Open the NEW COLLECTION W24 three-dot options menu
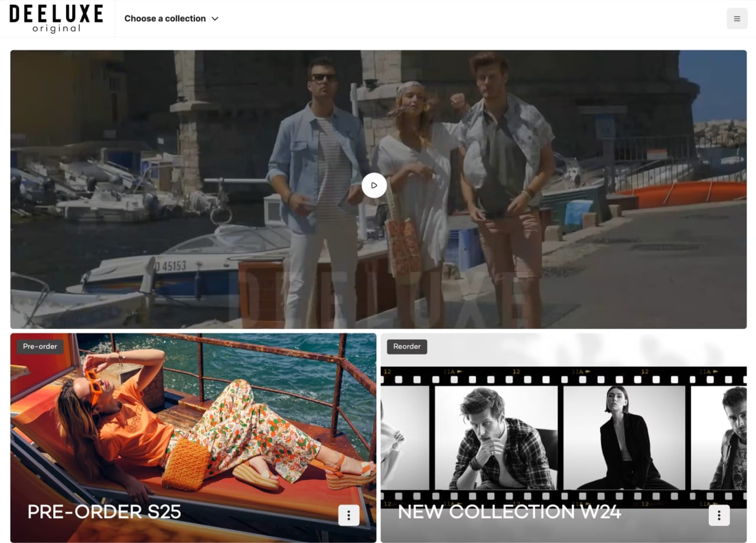Screen dimensions: 756x543 point(719,515)
